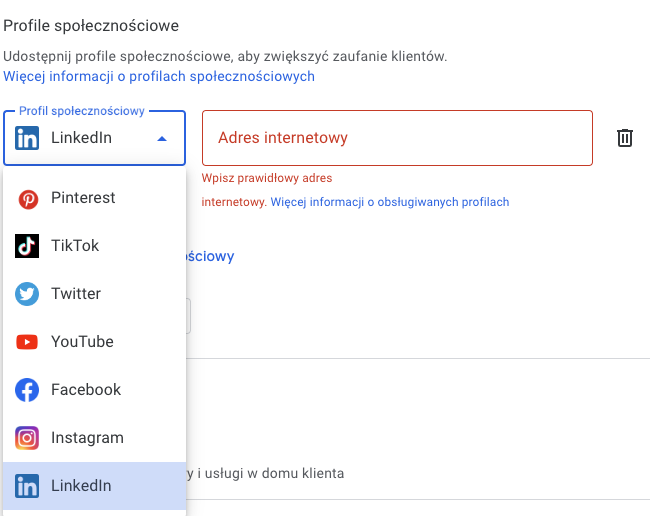Click the Profil społecznościowy combo box

point(95,138)
